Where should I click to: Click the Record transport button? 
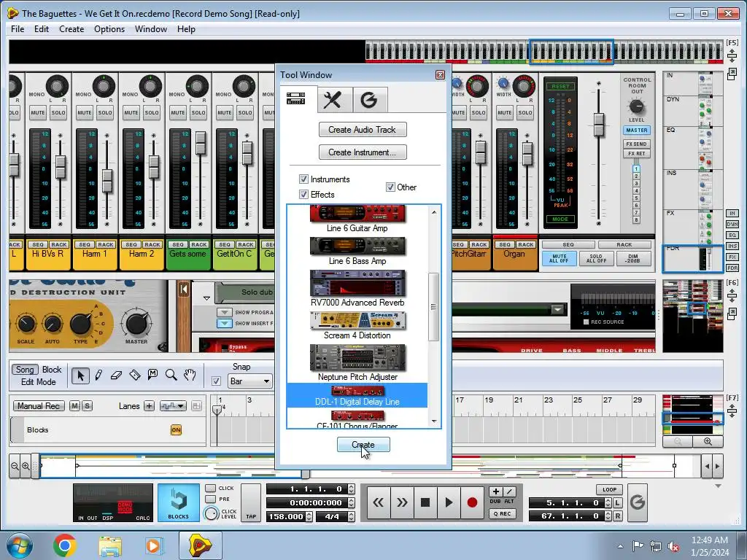pyautogui.click(x=472, y=502)
